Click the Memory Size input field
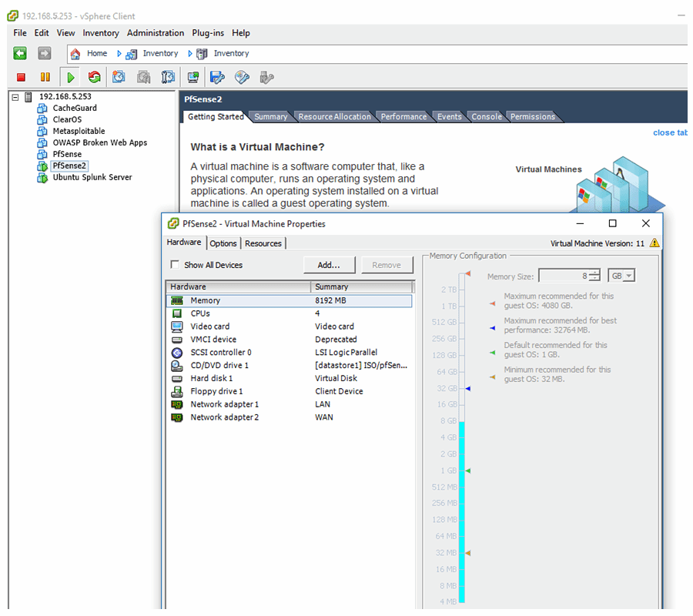This screenshot has height=616, width=693. click(564, 276)
